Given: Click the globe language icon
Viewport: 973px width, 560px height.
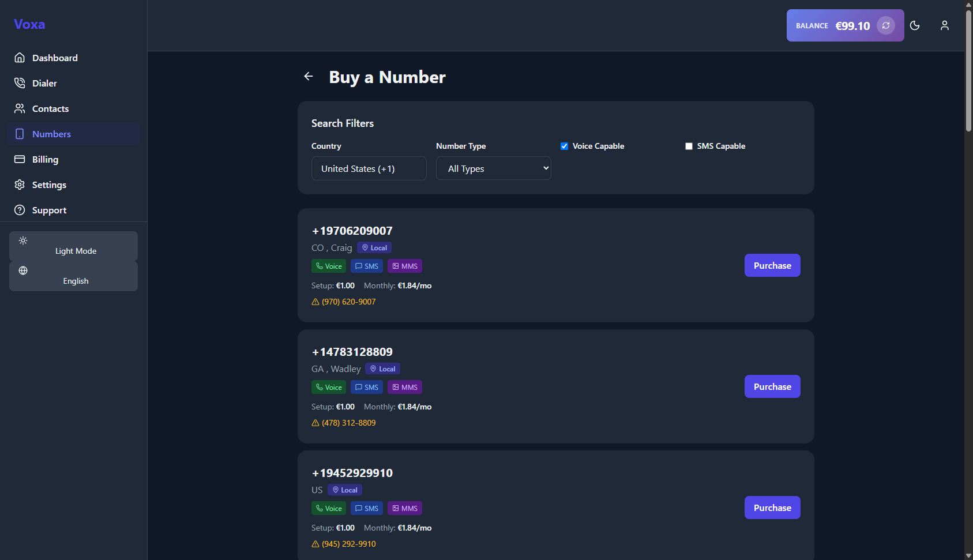Looking at the screenshot, I should pyautogui.click(x=23, y=270).
